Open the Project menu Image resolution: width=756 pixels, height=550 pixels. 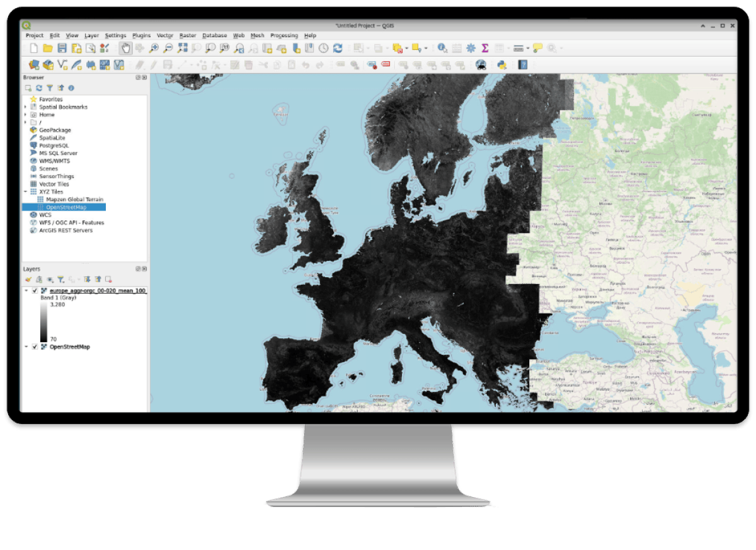35,35
